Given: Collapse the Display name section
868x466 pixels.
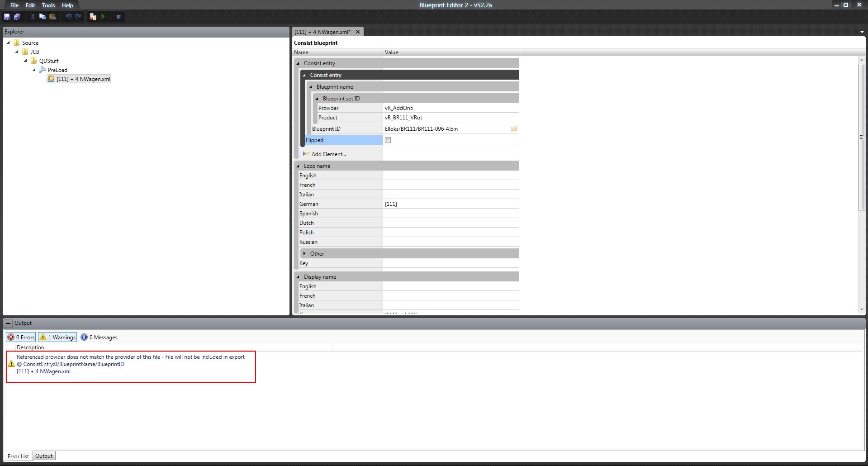Looking at the screenshot, I should (298, 277).
